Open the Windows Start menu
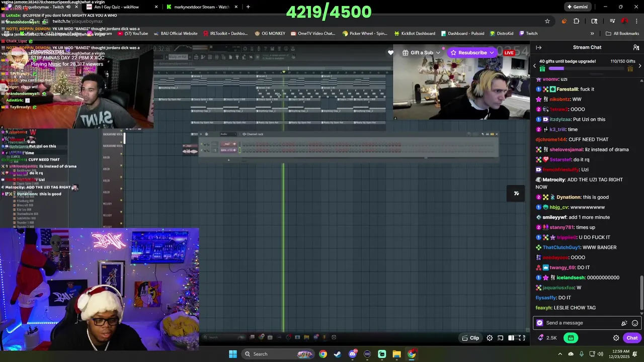This screenshot has height=362, width=644. [233, 354]
